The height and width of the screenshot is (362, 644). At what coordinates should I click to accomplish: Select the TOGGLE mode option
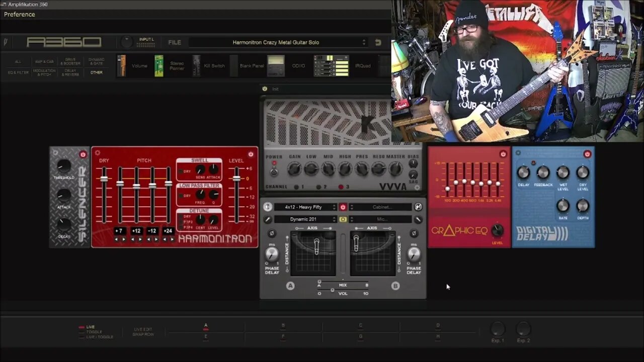click(x=91, y=332)
